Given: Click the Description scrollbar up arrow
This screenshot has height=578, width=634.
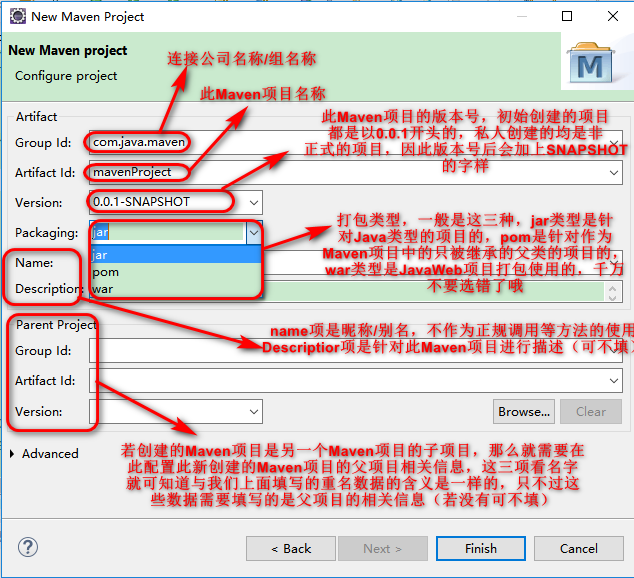Looking at the screenshot, I should tap(613, 288).
